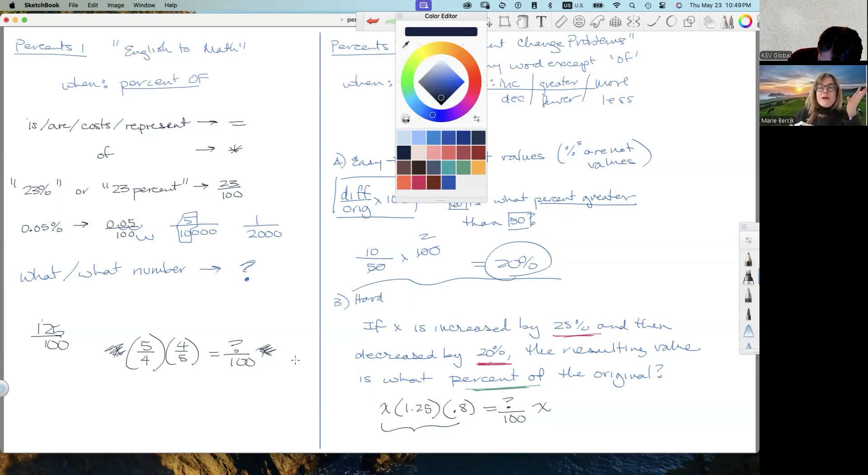Select the transparent color bucket icon
868x475 pixels.
pos(406,119)
